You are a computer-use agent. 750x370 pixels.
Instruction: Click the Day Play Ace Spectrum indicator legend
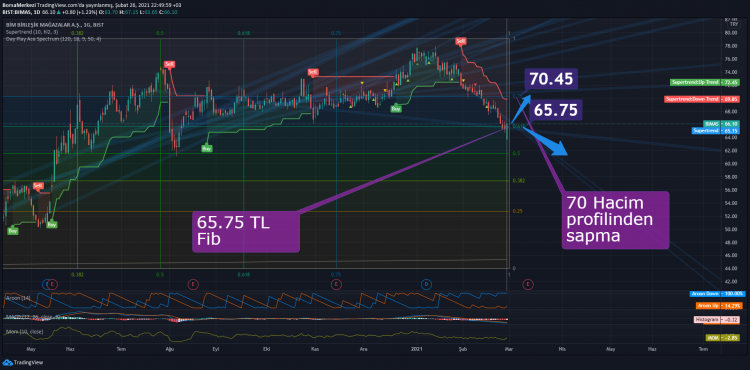[x=53, y=39]
